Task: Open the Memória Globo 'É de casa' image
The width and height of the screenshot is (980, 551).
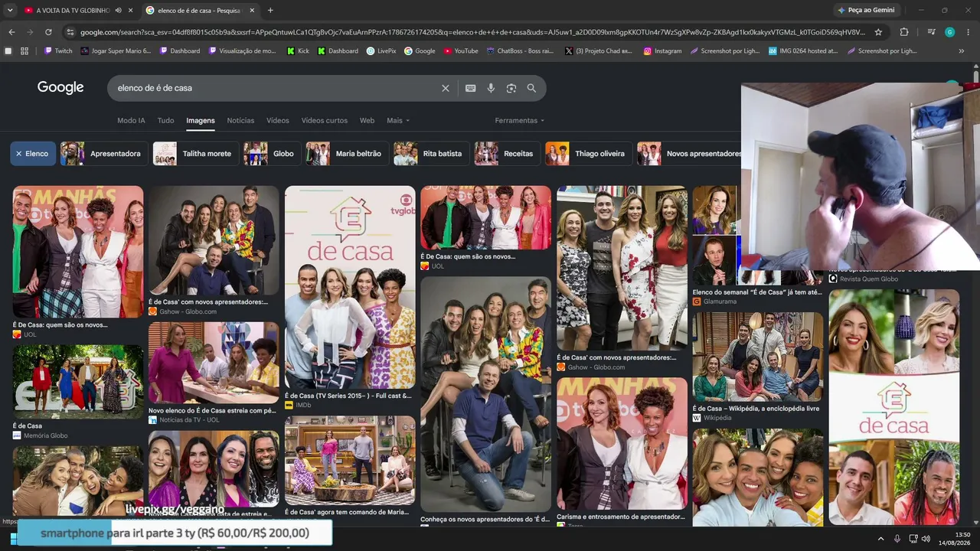Action: tap(78, 382)
